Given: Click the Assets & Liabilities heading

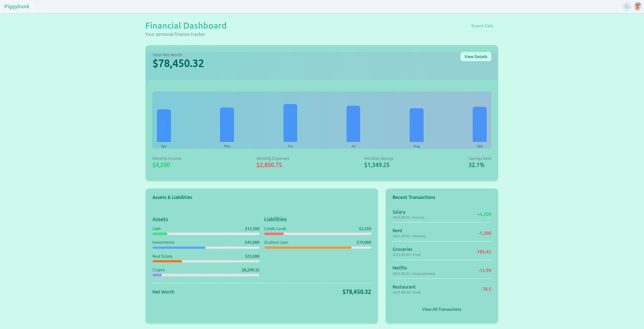Looking at the screenshot, I should coord(172,197).
